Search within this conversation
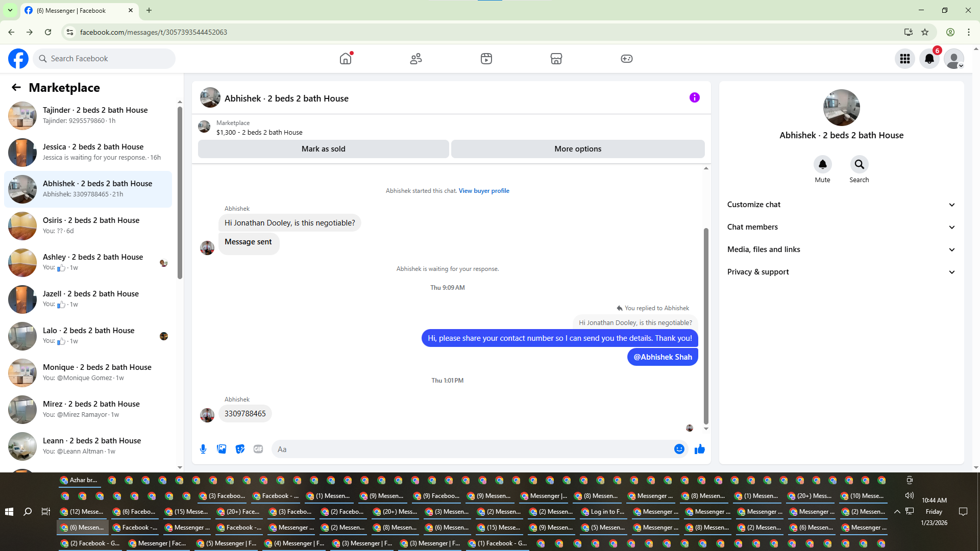 (859, 165)
